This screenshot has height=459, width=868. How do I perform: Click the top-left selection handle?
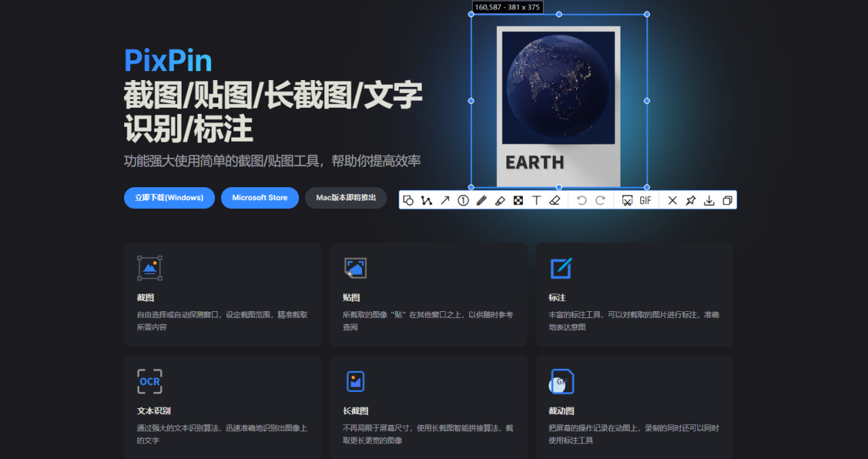point(471,14)
